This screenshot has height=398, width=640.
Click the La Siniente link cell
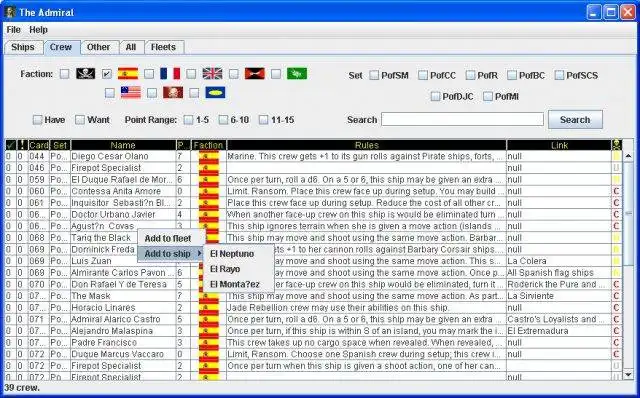pos(559,296)
